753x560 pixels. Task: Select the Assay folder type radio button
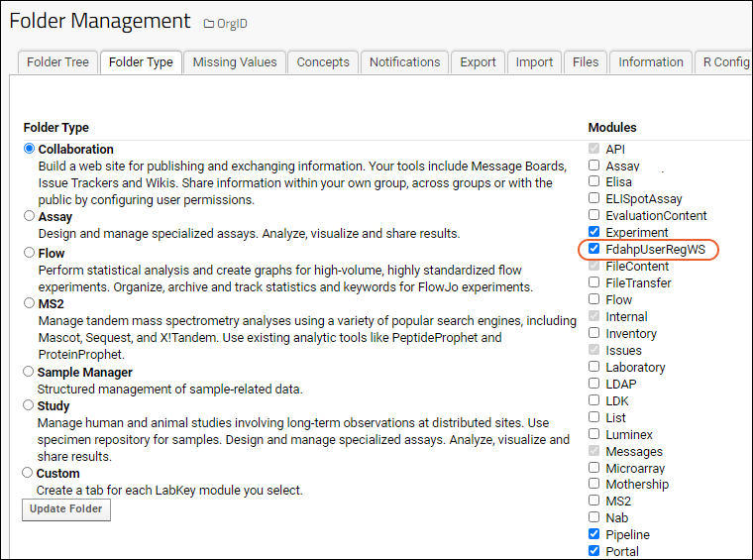pyautogui.click(x=29, y=216)
